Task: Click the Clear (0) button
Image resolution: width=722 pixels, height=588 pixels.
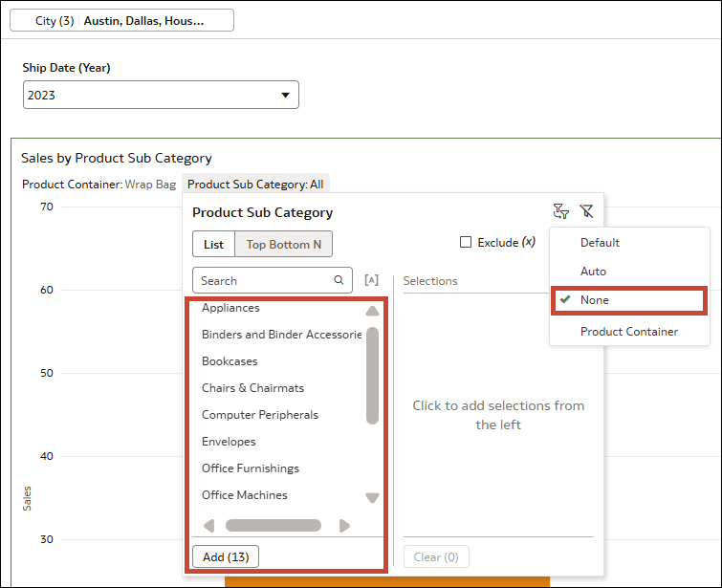Action: 436,556
